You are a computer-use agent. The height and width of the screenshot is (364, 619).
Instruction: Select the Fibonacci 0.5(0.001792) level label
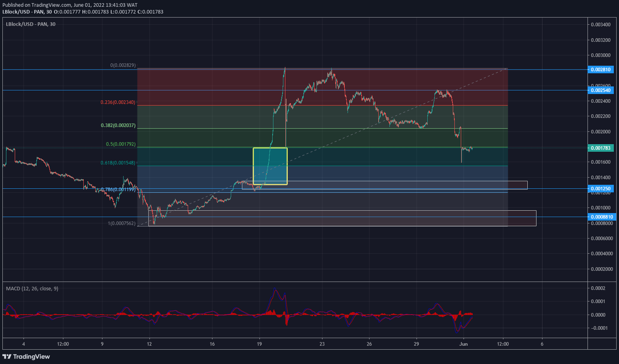pos(121,144)
